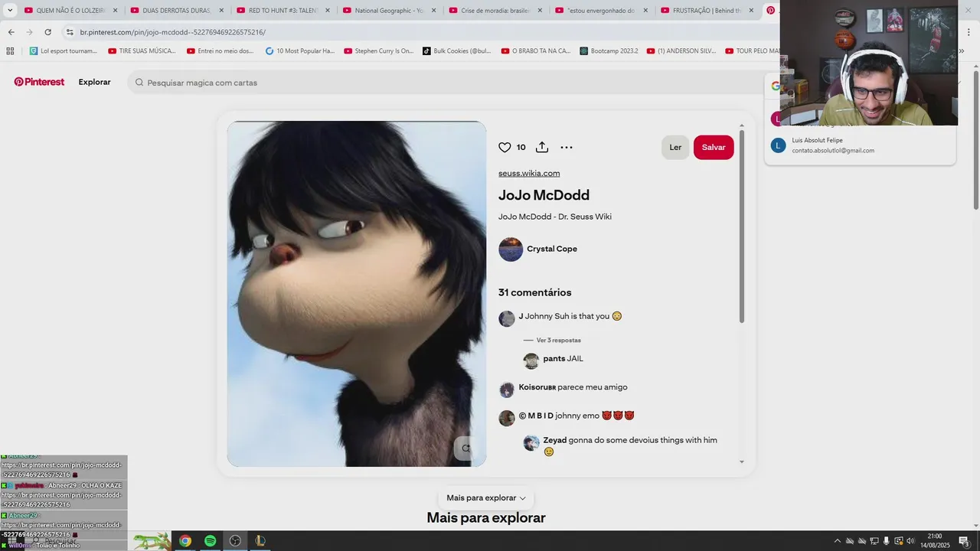This screenshot has width=980, height=551.
Task: Open the tab search dropdown arrow
Action: [x=10, y=11]
